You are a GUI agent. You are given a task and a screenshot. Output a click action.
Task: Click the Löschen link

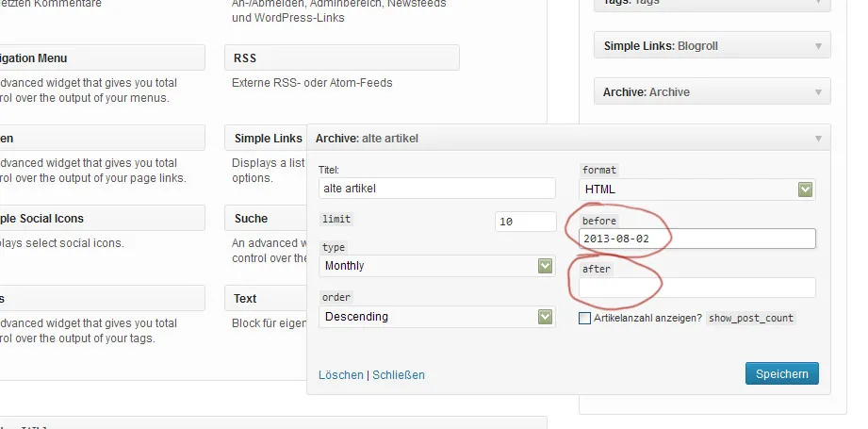(x=341, y=374)
